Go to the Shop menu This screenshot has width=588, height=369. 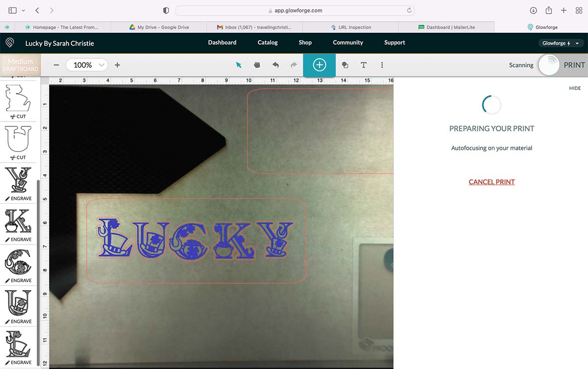pos(305,43)
